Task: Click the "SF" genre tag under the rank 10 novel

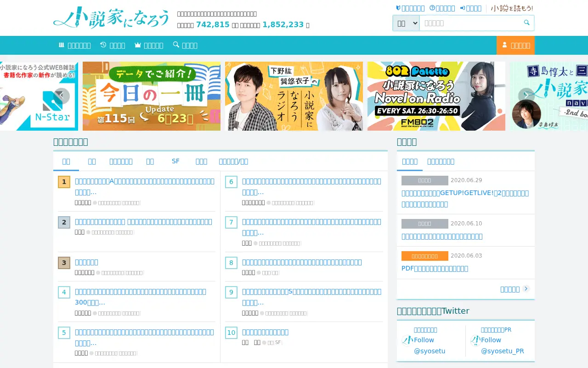Action: tap(277, 343)
